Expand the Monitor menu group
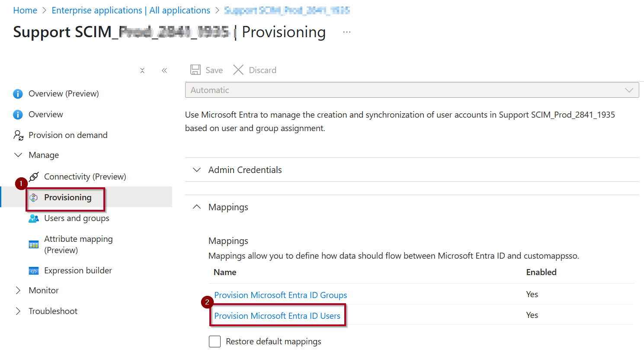Screen dimensions: 644x356 point(18,290)
